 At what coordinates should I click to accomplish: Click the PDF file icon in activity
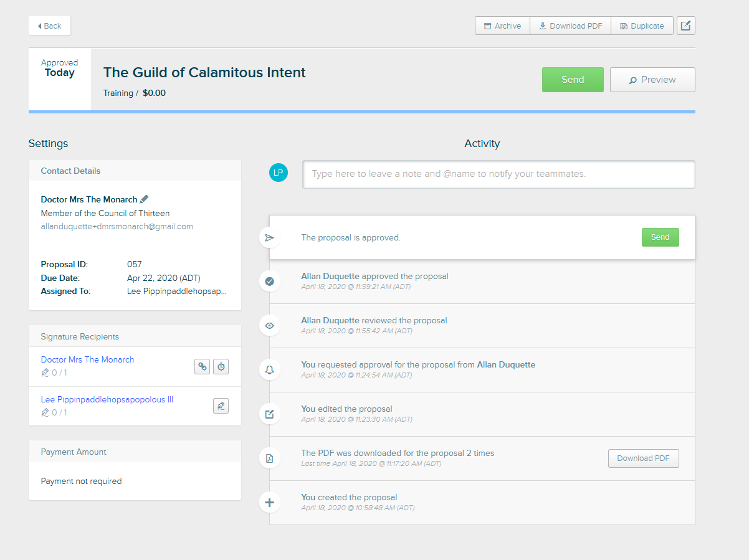click(269, 458)
